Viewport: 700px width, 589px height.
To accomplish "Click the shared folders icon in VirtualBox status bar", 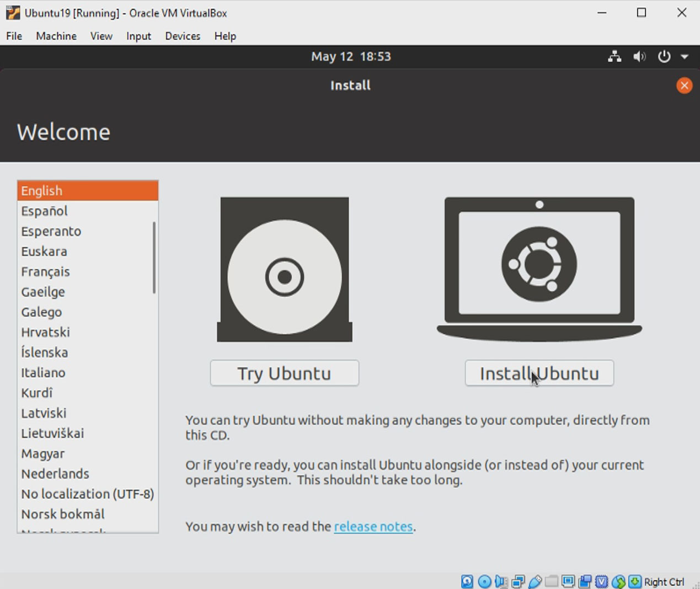I will [551, 581].
